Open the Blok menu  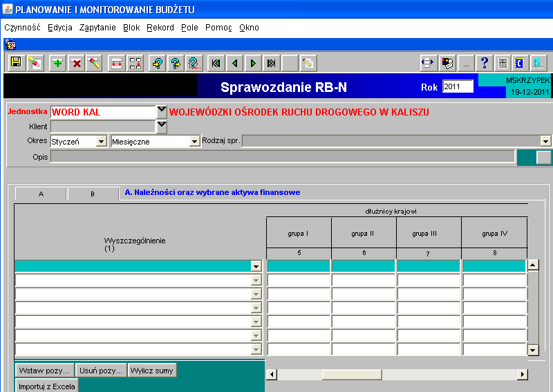click(x=131, y=28)
